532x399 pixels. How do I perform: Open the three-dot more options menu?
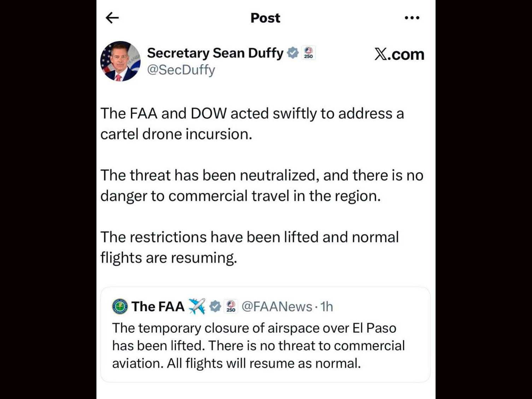412,18
